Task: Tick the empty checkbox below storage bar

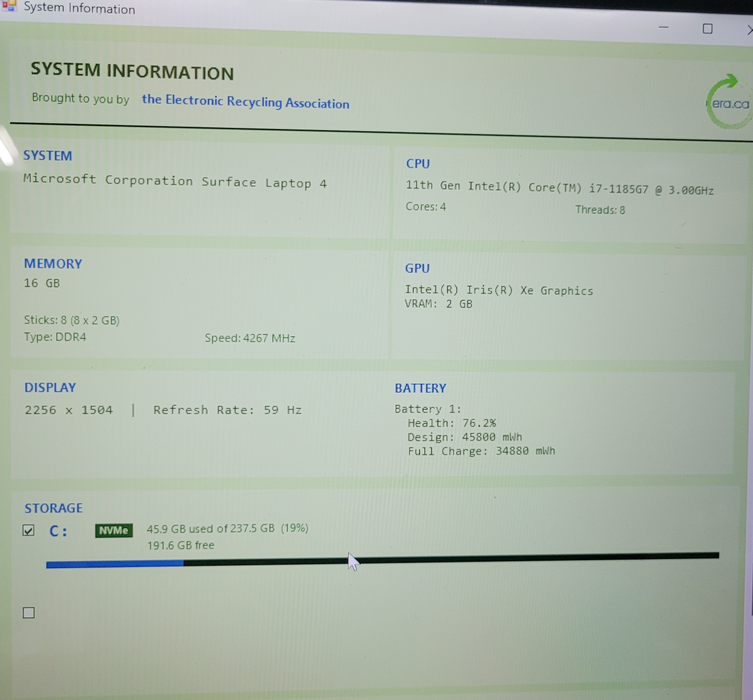Action: point(29,613)
